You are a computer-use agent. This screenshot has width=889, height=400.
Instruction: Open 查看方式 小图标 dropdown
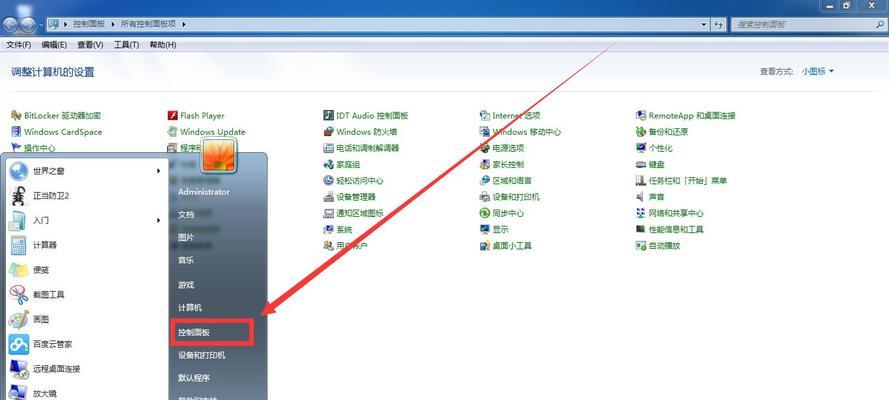(818, 71)
